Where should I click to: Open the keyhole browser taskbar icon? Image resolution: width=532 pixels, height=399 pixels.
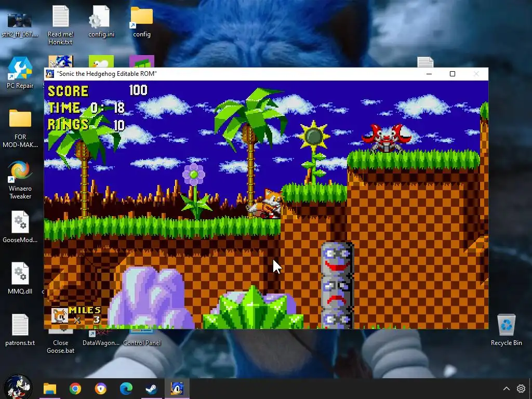[101, 389]
